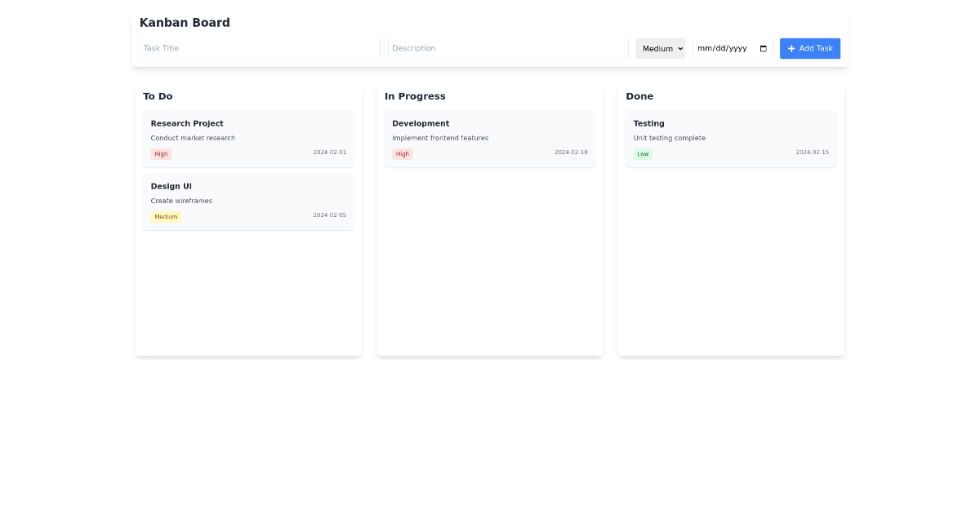Click the mm/dd/yyyy date input
Viewport: 980px width, 514px height.
722,48
